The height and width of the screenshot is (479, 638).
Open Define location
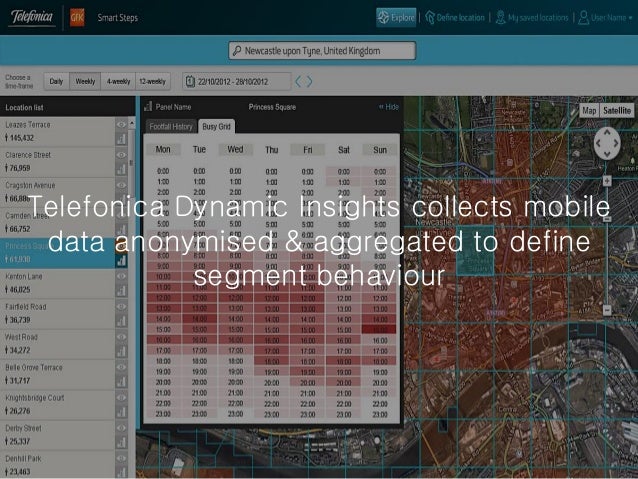pos(455,18)
